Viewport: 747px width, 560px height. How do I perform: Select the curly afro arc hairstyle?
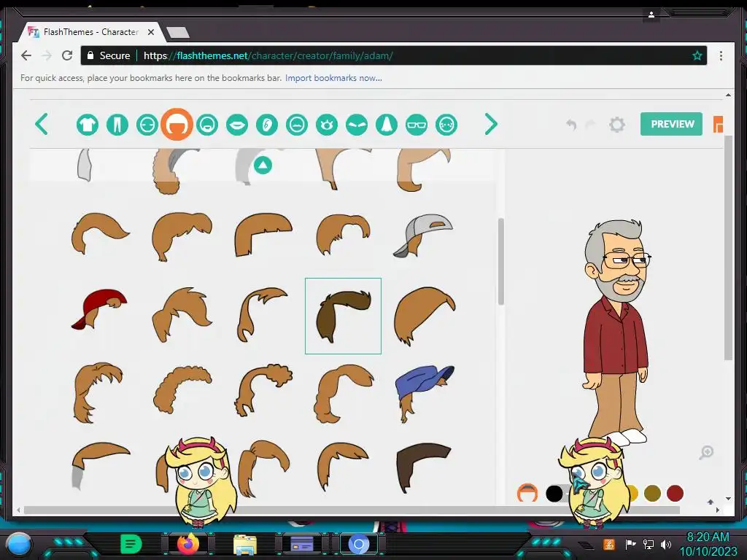pyautogui.click(x=182, y=390)
